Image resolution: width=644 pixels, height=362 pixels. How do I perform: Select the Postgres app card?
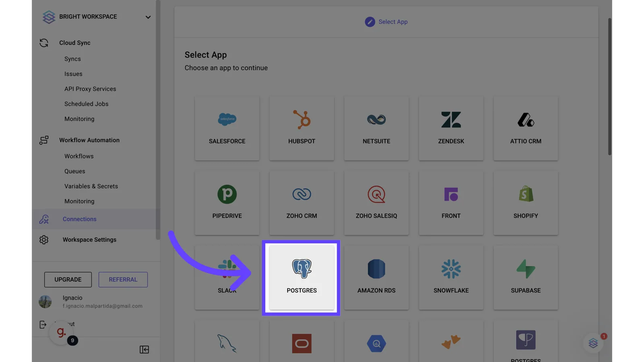point(301,278)
